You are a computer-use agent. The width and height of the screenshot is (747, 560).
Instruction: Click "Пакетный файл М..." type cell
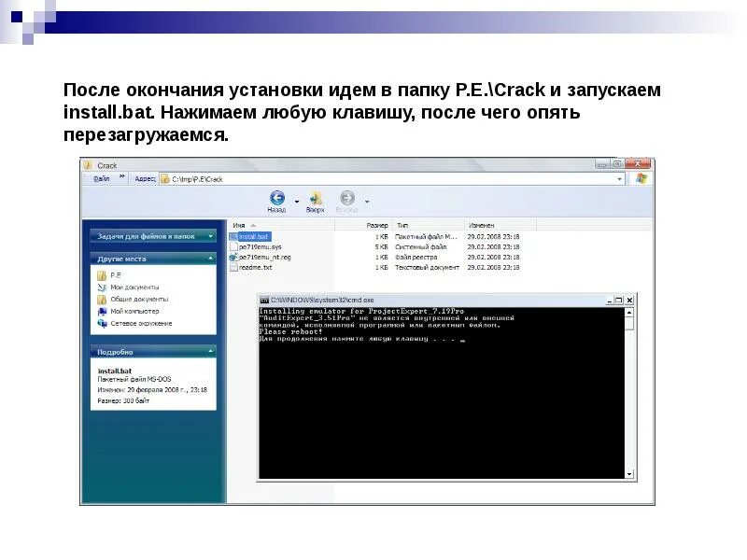click(426, 237)
